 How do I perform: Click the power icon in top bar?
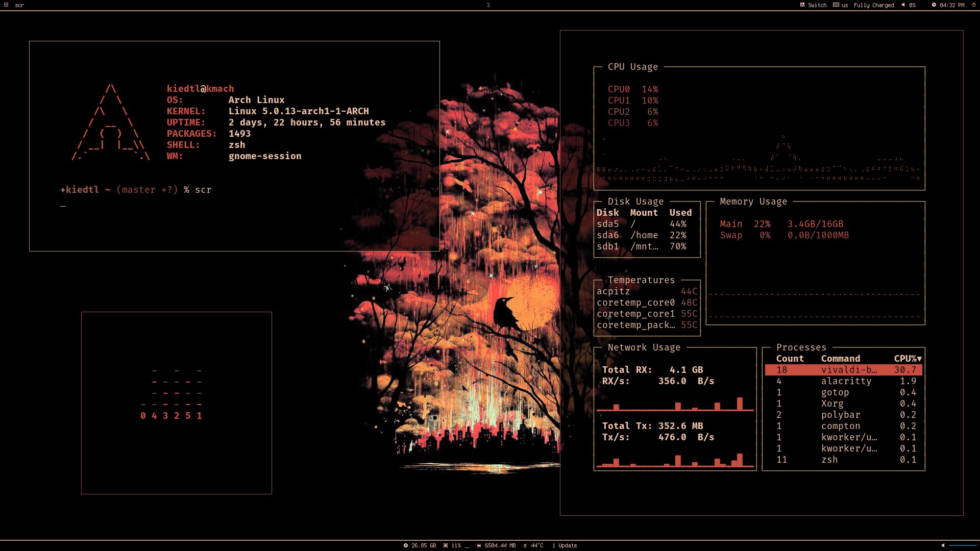click(973, 5)
